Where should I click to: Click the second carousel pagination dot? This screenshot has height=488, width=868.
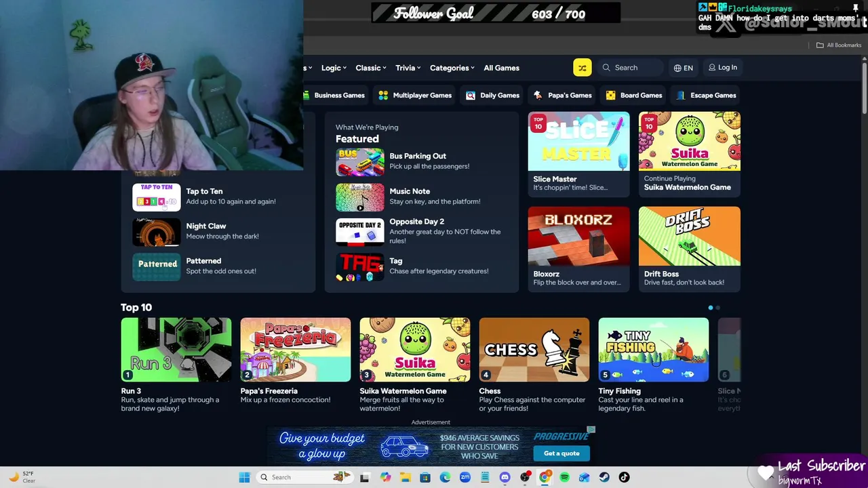[718, 308]
